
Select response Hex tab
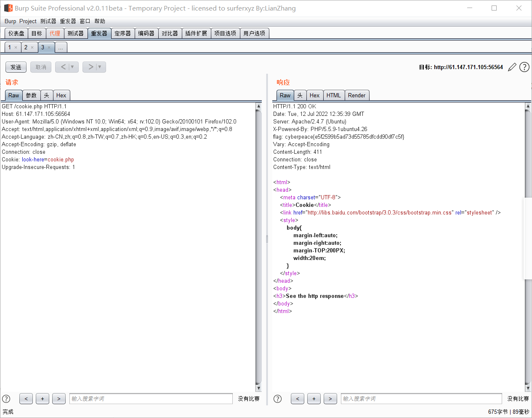315,95
